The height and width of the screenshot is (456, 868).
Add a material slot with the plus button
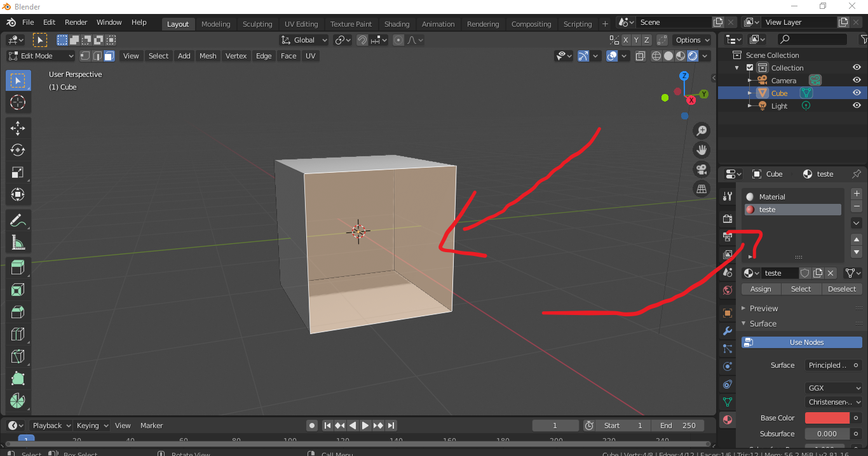coord(857,194)
